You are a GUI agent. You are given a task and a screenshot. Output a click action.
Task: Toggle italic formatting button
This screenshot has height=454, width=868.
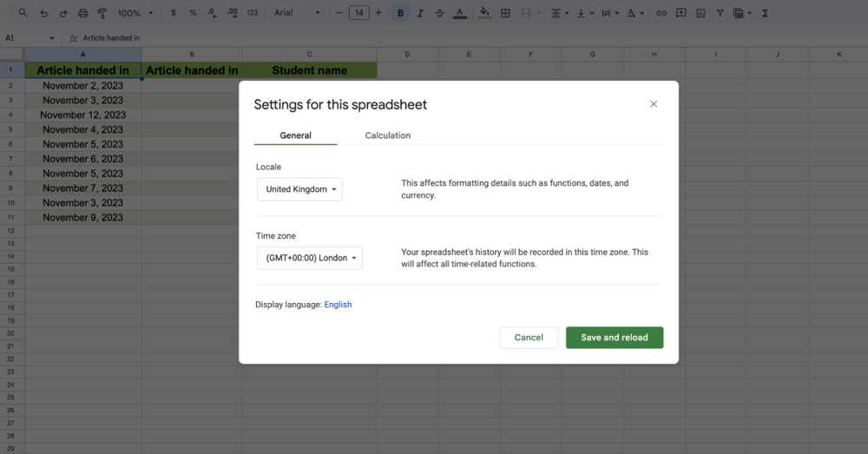tap(420, 13)
